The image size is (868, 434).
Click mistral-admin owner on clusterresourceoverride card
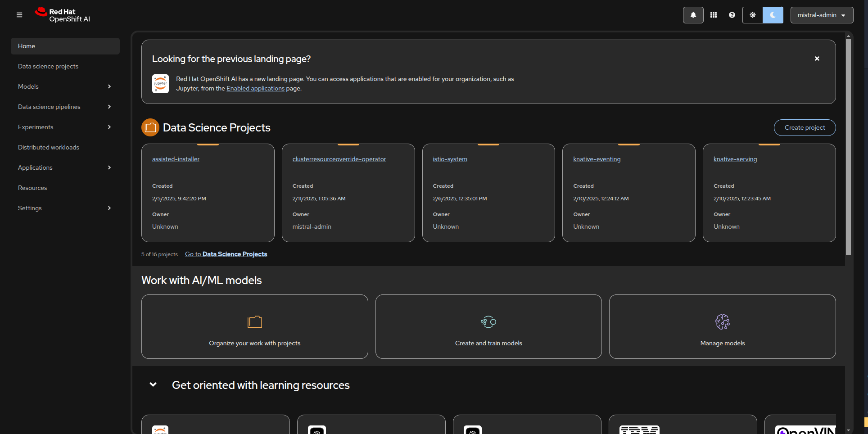point(312,226)
